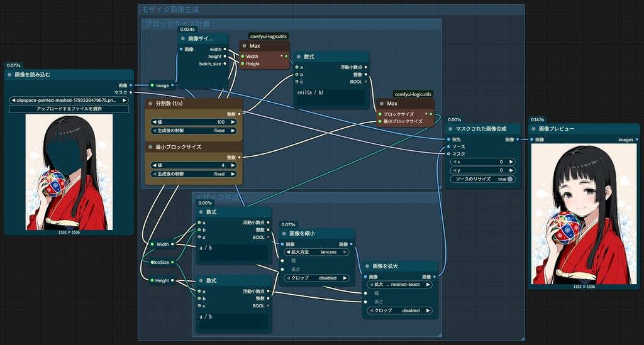Collapse the Max node with ブロックサイズ inputs
This screenshot has width=644, height=345.
click(382, 104)
